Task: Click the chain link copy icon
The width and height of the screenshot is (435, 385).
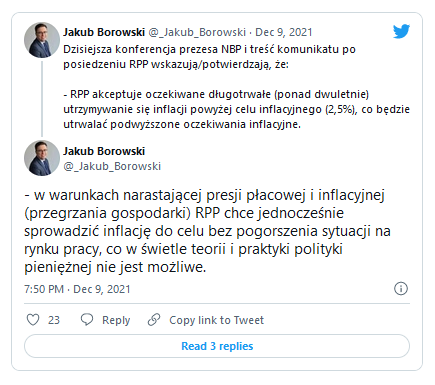Action: [154, 320]
